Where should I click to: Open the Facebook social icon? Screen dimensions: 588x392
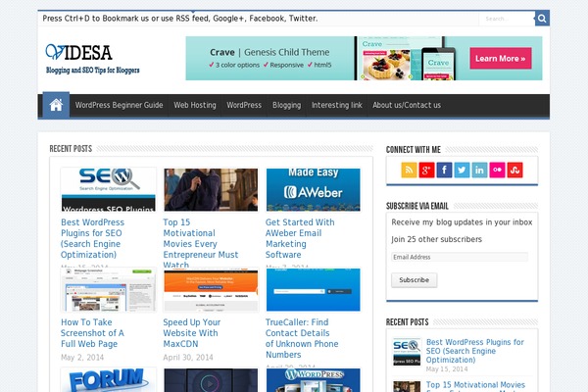[444, 170]
